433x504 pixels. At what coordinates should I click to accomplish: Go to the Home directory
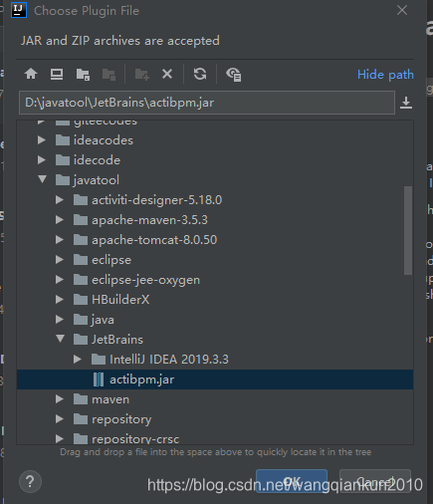(x=31, y=74)
